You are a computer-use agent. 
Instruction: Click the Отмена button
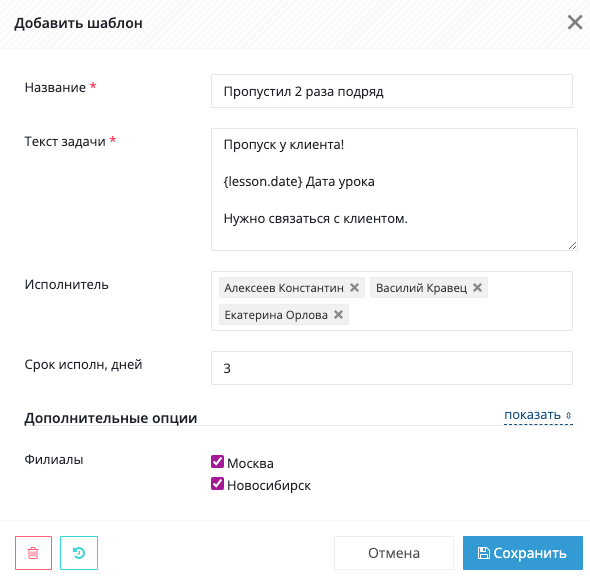point(394,553)
